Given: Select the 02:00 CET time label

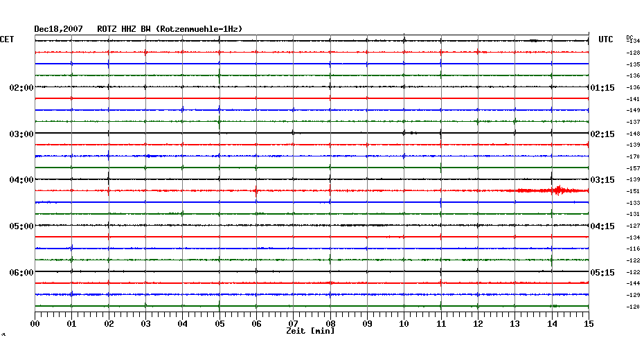Looking at the screenshot, I should coord(21,88).
